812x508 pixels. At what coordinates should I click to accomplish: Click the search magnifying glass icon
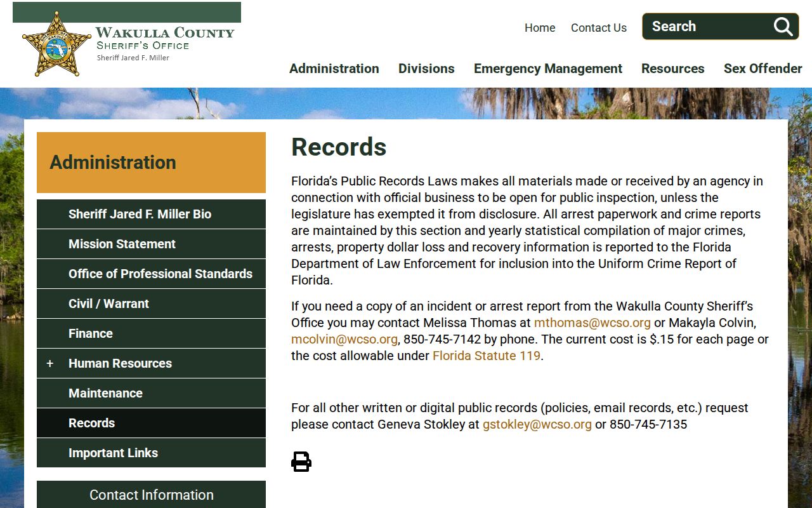tap(783, 27)
